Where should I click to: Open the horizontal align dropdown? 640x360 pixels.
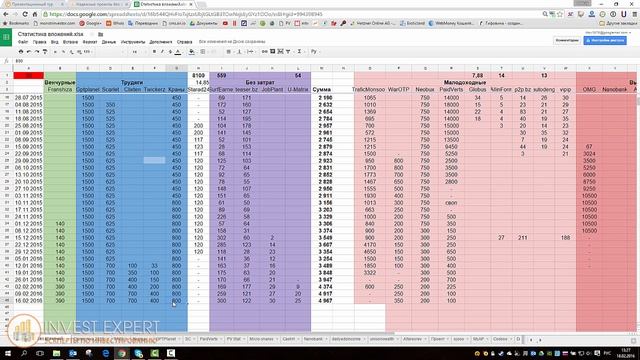(x=229, y=51)
